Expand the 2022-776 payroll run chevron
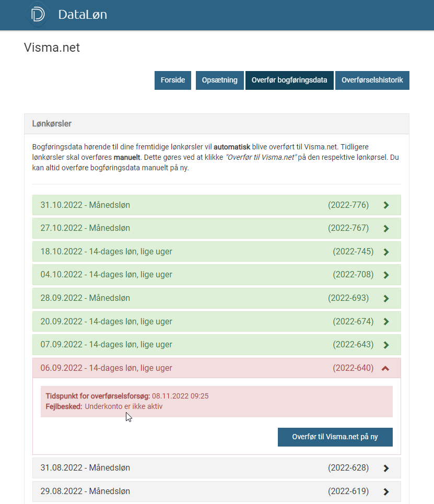The height and width of the screenshot is (504, 434). click(x=386, y=205)
